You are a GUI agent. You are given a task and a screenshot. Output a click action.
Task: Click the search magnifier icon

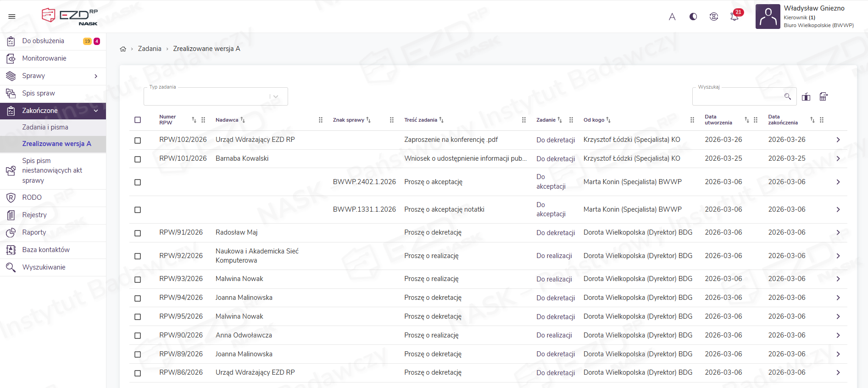pyautogui.click(x=788, y=96)
